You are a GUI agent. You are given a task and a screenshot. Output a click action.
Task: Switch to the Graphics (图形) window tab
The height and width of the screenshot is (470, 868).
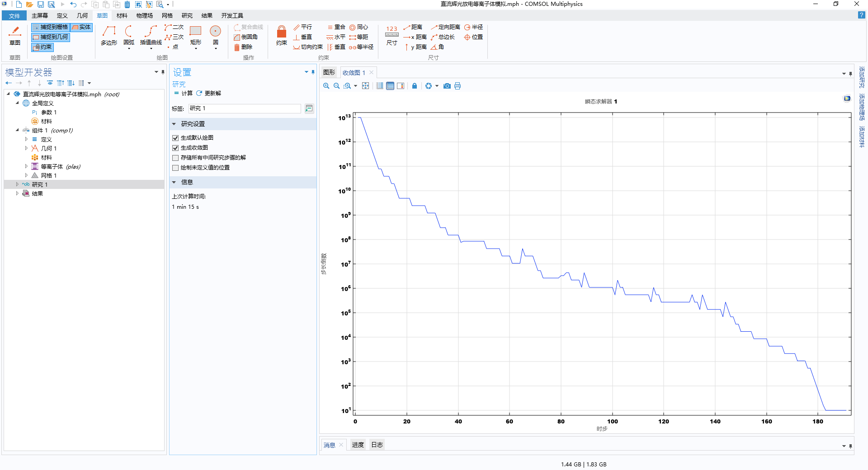329,72
